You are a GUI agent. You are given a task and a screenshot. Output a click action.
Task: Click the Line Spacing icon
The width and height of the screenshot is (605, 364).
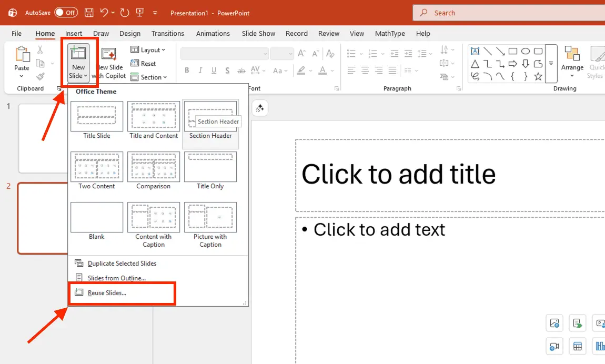coord(422,53)
